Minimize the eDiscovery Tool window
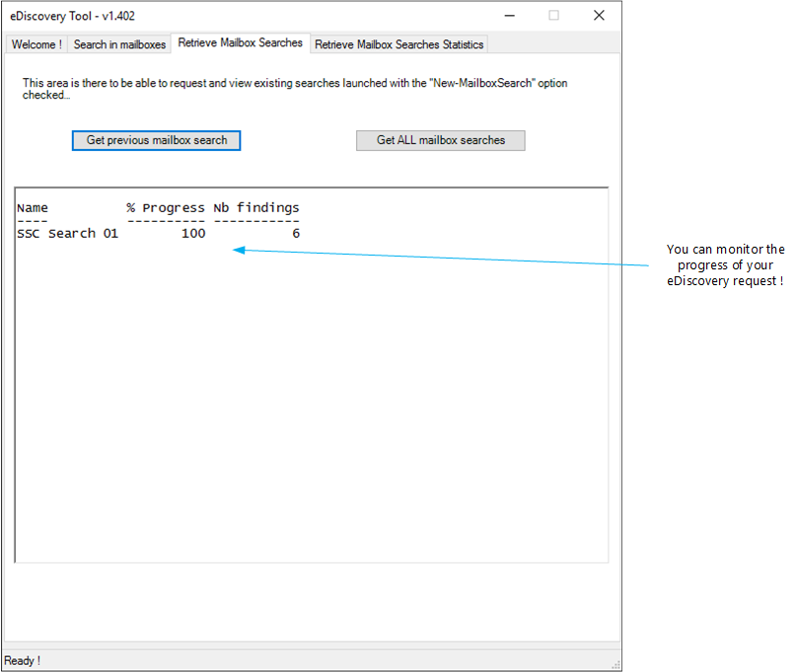This screenshot has width=796, height=672. tap(509, 16)
